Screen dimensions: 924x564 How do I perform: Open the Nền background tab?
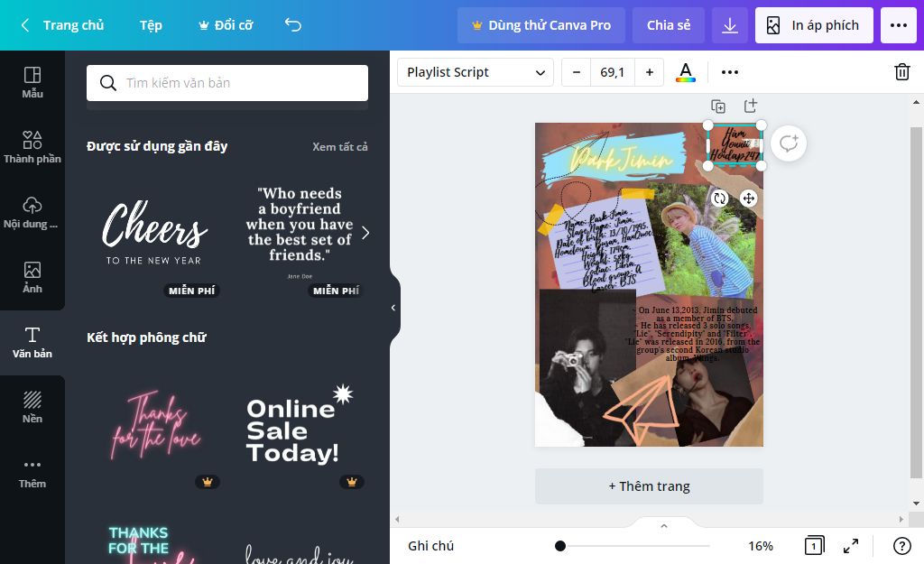32,407
